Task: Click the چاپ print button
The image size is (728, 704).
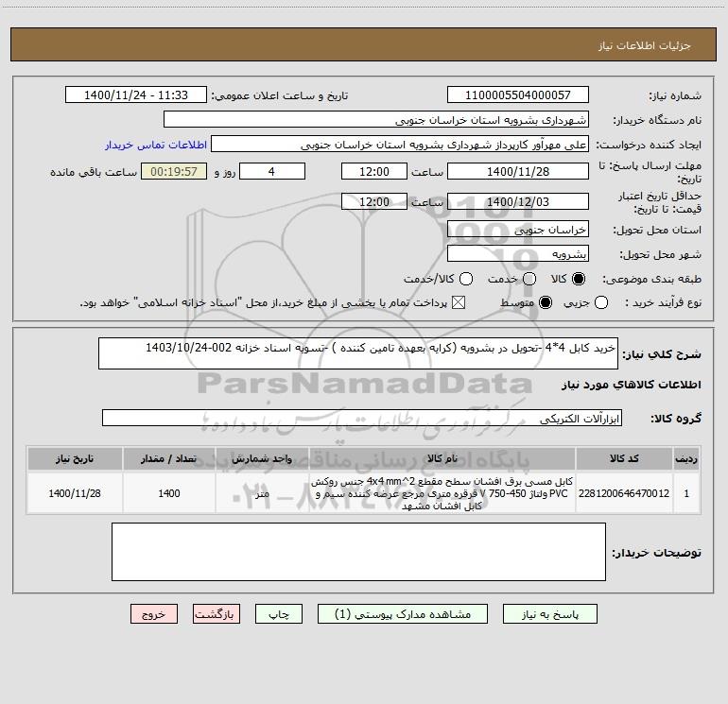Action: click(279, 614)
